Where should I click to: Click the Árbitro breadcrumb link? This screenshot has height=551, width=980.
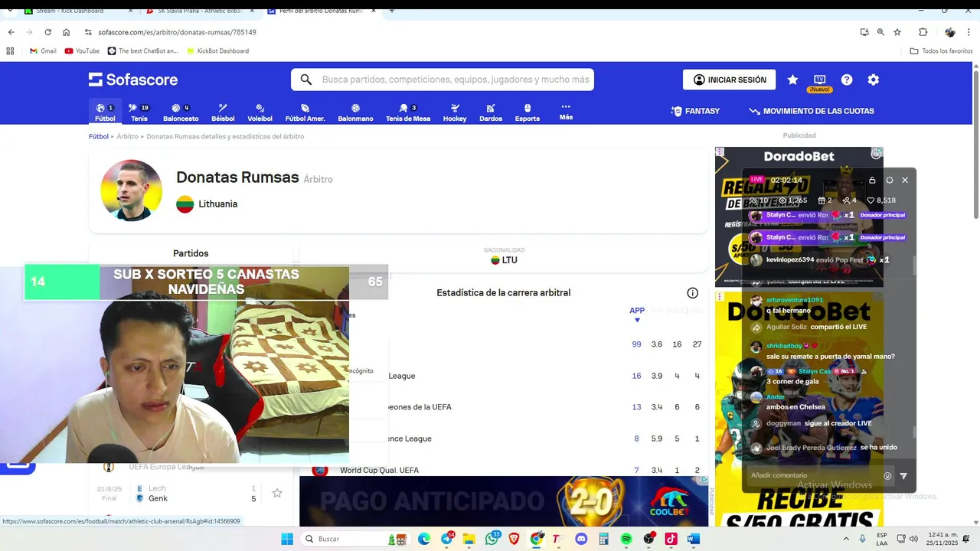tap(127, 136)
